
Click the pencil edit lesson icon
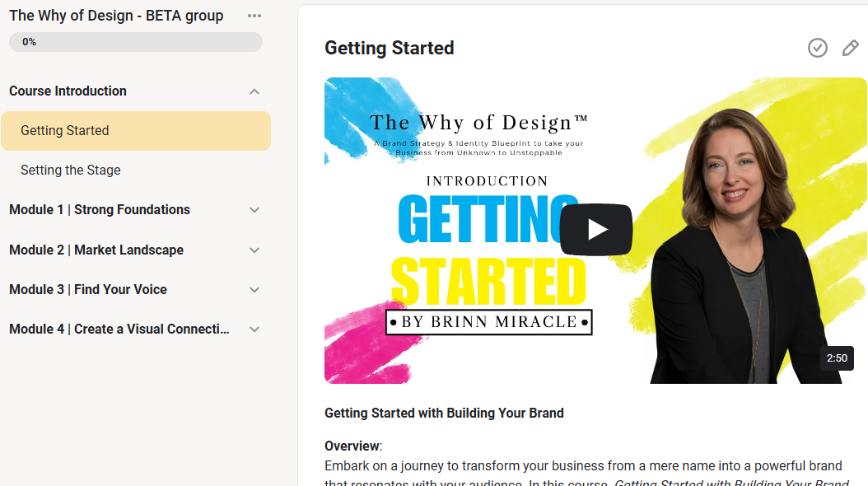coord(850,48)
